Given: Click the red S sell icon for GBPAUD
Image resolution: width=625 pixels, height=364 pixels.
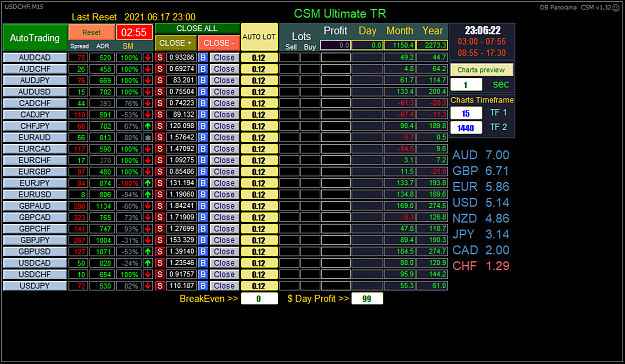Looking at the screenshot, I should coord(160,206).
